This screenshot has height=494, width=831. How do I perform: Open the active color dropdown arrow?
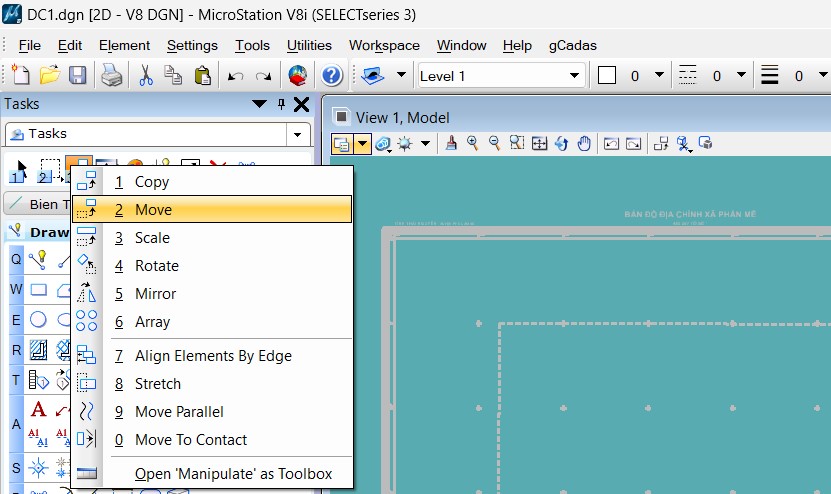659,76
